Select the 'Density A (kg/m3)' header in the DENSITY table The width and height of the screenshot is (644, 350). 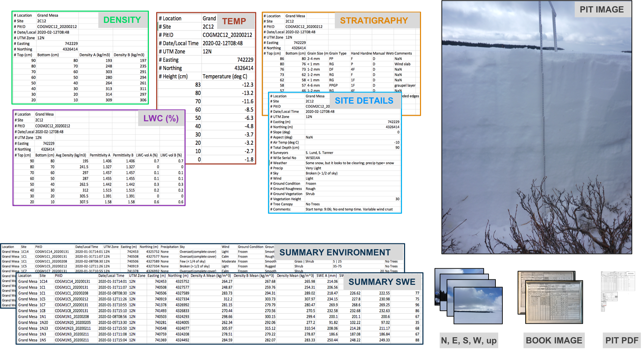(x=95, y=55)
